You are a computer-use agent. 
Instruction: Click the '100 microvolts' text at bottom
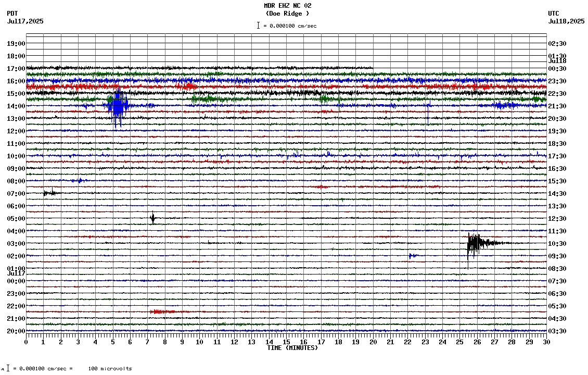point(110,369)
